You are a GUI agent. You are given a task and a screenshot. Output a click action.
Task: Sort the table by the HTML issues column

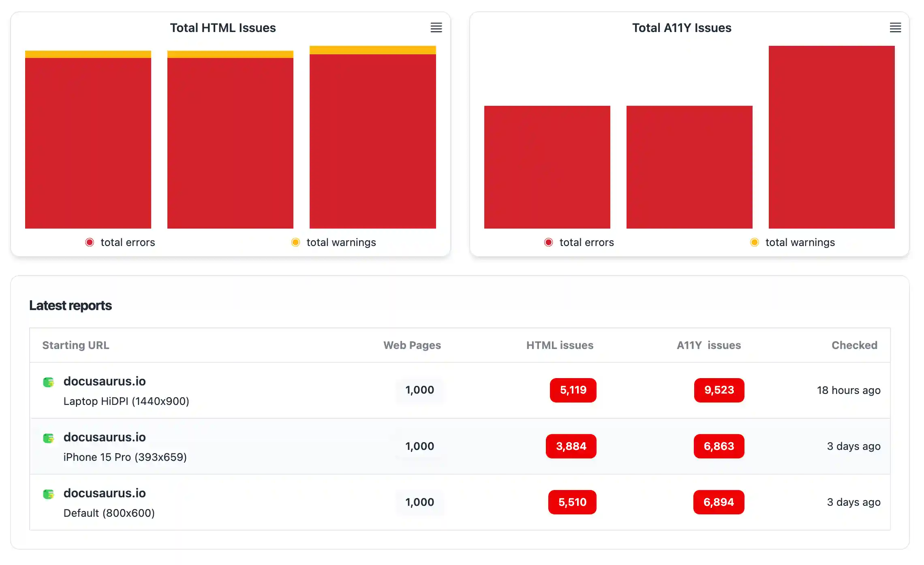coord(560,345)
